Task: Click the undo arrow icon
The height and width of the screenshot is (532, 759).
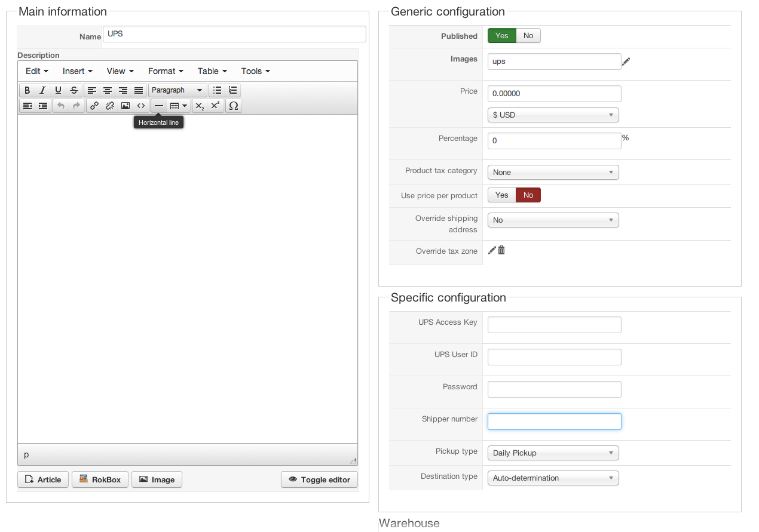Action: pos(61,106)
